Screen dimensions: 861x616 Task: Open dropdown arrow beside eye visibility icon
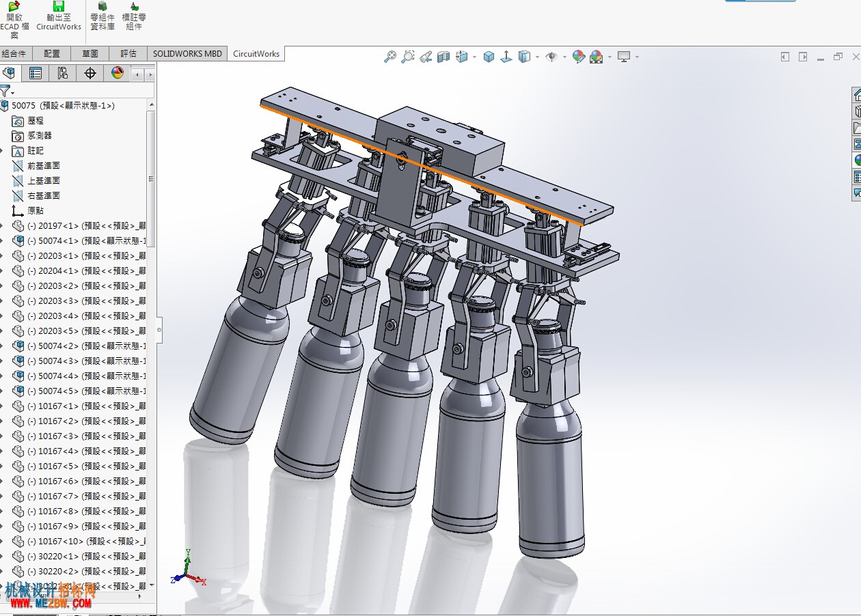pyautogui.click(x=564, y=57)
